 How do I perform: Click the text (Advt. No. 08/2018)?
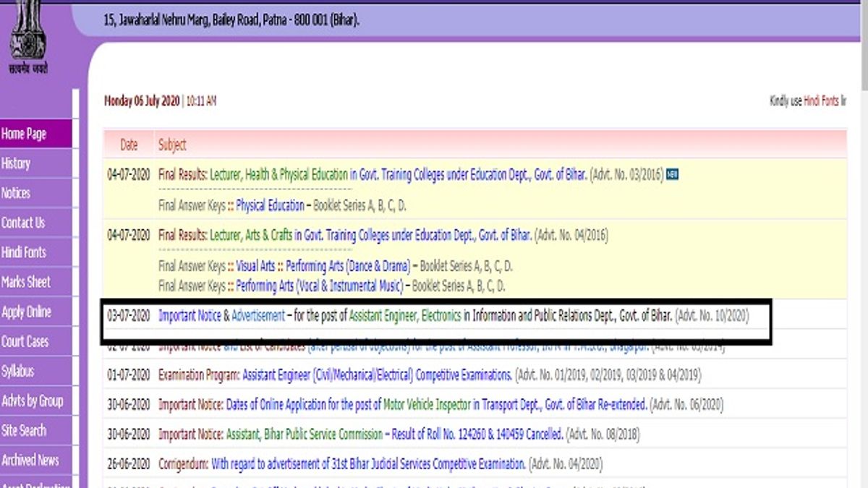[x=603, y=435]
